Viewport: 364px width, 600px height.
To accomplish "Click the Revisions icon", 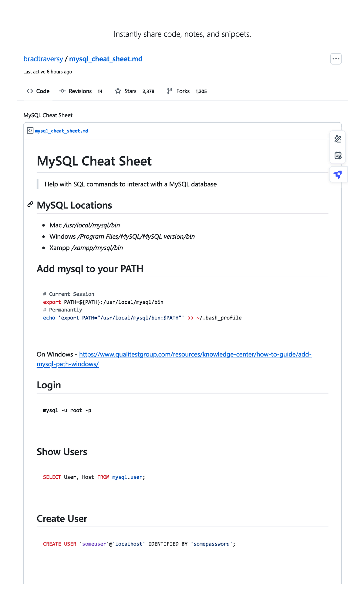I will [62, 91].
